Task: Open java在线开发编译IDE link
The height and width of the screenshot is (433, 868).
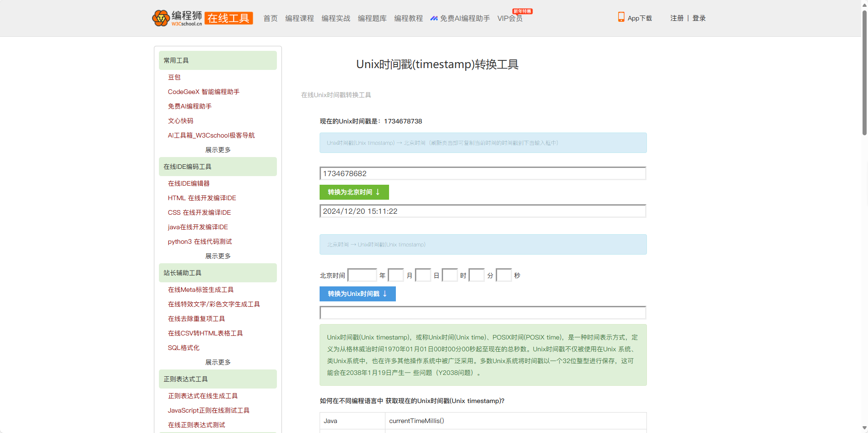Action: [198, 227]
